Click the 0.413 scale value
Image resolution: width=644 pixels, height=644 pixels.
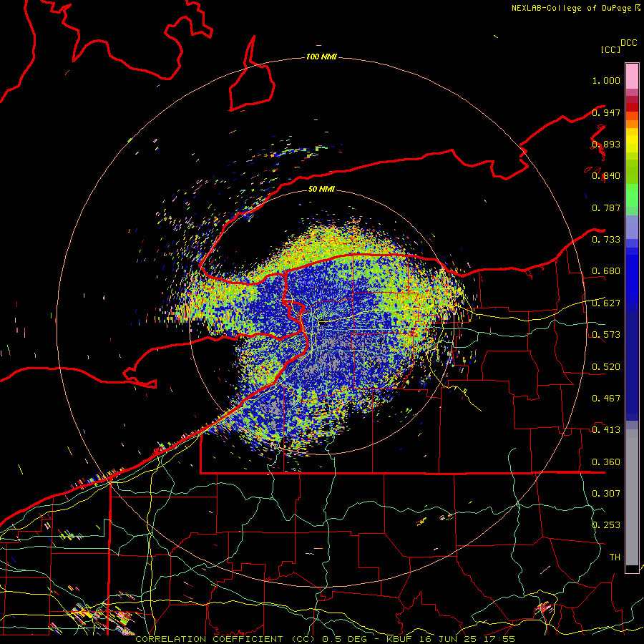(606, 430)
